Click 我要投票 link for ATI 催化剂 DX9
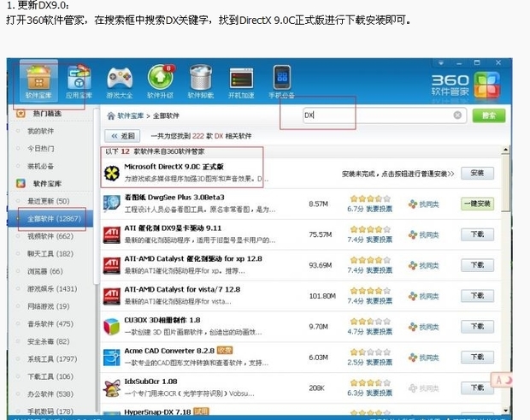Viewport: 530px width, 420px height. pos(380,240)
